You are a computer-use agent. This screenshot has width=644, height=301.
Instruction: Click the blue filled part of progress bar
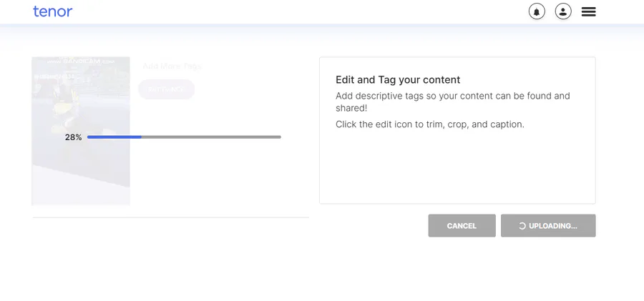pyautogui.click(x=114, y=137)
